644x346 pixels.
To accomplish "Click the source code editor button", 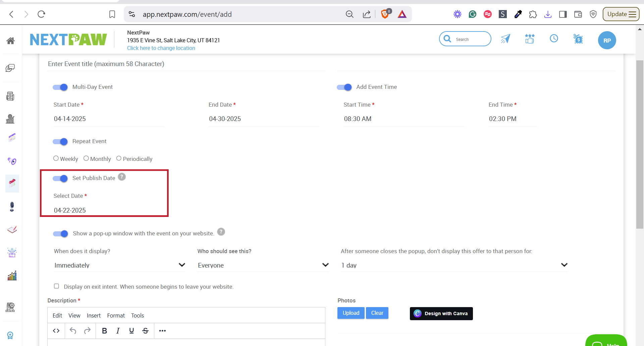I will pos(56,331).
